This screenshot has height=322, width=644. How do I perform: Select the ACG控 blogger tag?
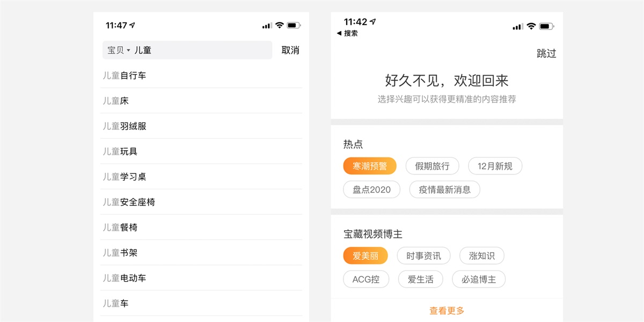point(366,279)
